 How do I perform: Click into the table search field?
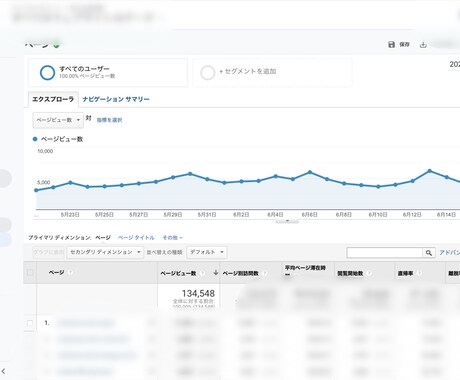click(384, 253)
